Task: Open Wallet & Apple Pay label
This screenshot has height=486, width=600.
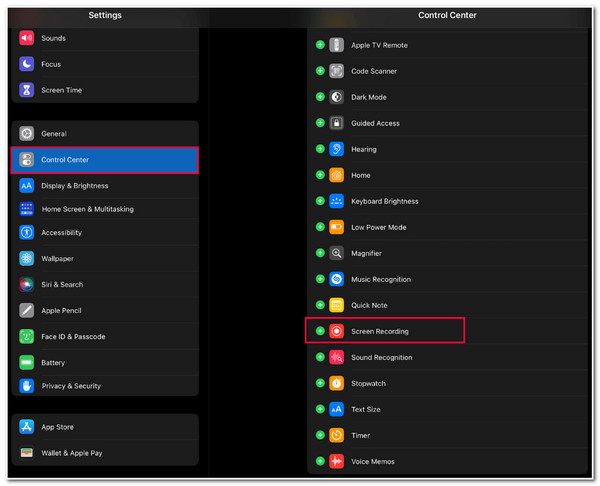Action: point(72,453)
